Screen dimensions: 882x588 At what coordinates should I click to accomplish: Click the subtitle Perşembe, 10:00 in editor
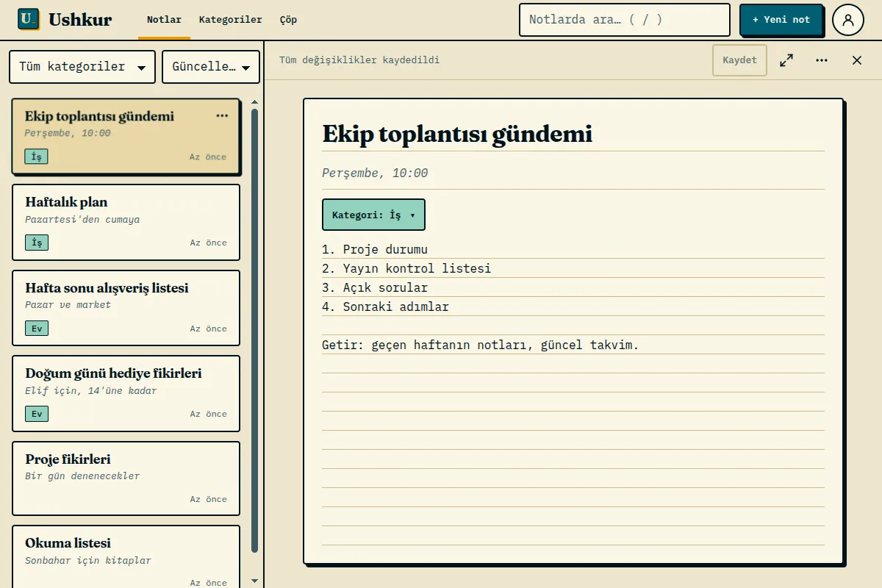coord(375,173)
